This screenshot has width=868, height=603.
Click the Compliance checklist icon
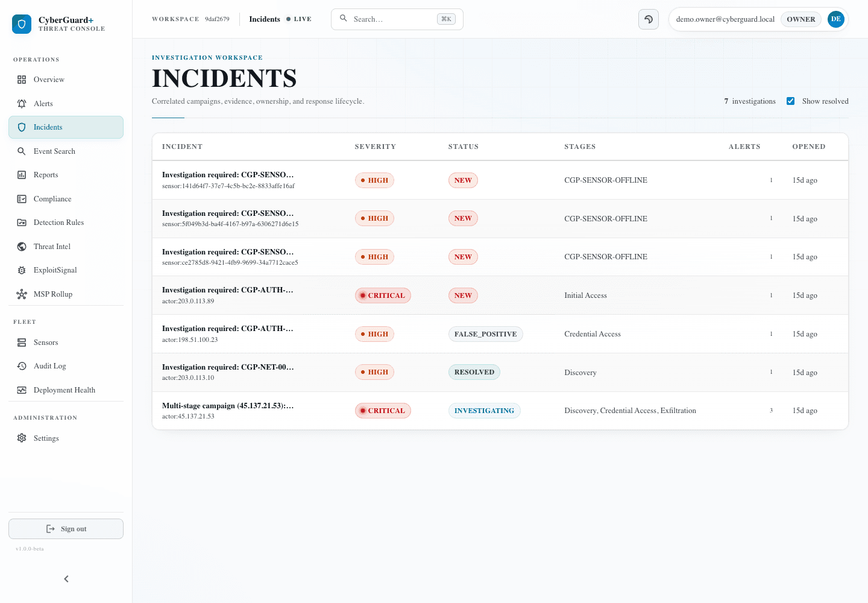[x=22, y=199]
